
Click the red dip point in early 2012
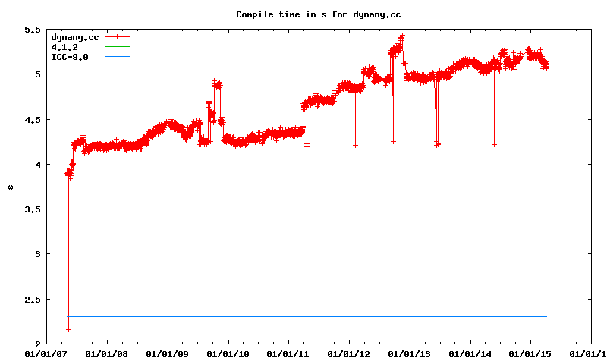coord(355,145)
